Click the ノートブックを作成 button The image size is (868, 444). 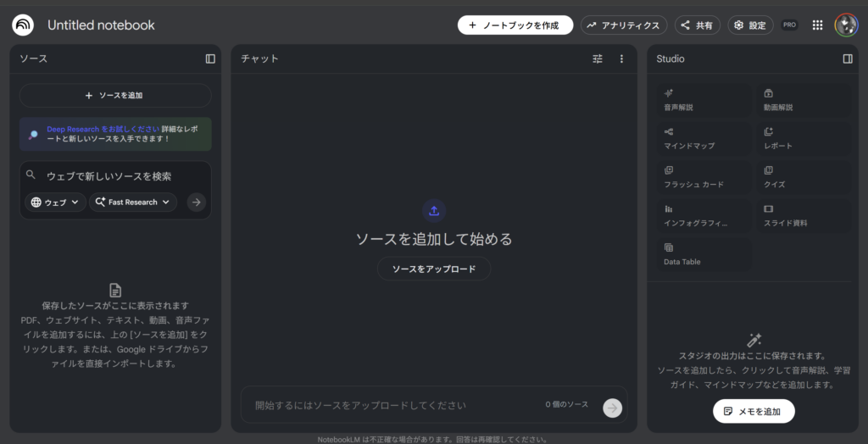pos(515,25)
